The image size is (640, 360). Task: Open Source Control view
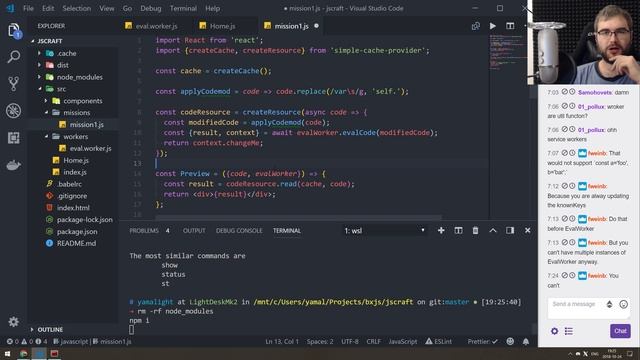13,84
